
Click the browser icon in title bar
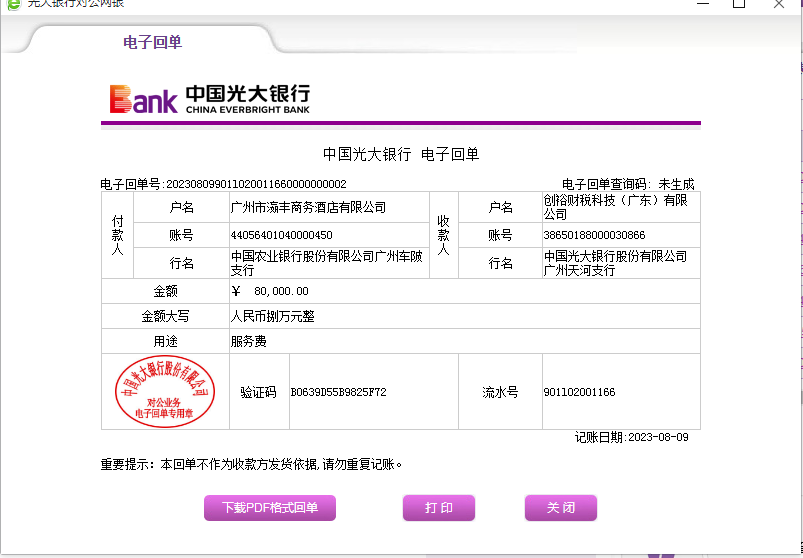pos(14,4)
